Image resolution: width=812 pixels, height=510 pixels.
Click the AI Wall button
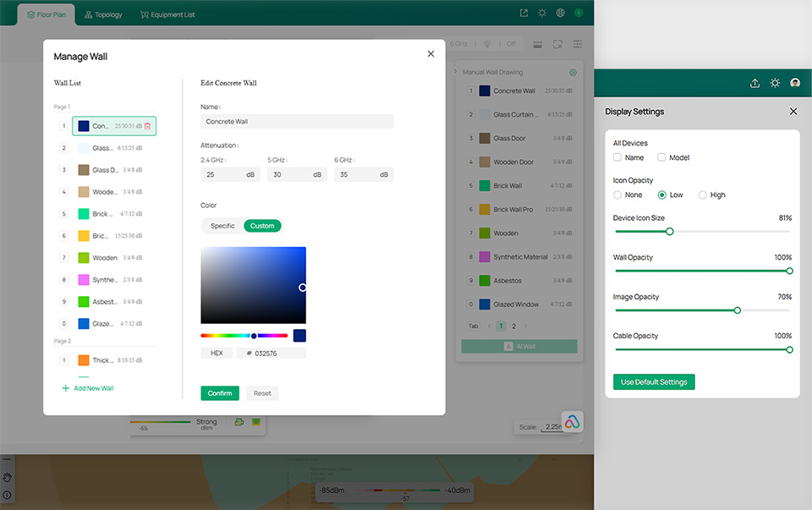click(519, 347)
